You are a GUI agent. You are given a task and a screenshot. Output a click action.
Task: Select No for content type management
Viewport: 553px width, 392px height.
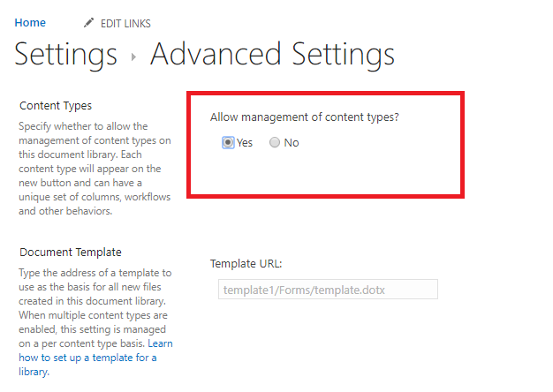click(x=275, y=142)
